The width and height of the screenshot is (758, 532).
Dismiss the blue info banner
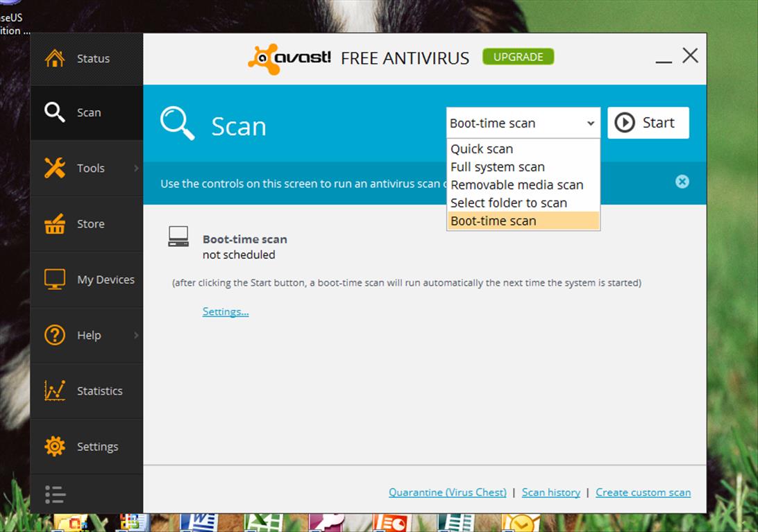[x=682, y=182]
